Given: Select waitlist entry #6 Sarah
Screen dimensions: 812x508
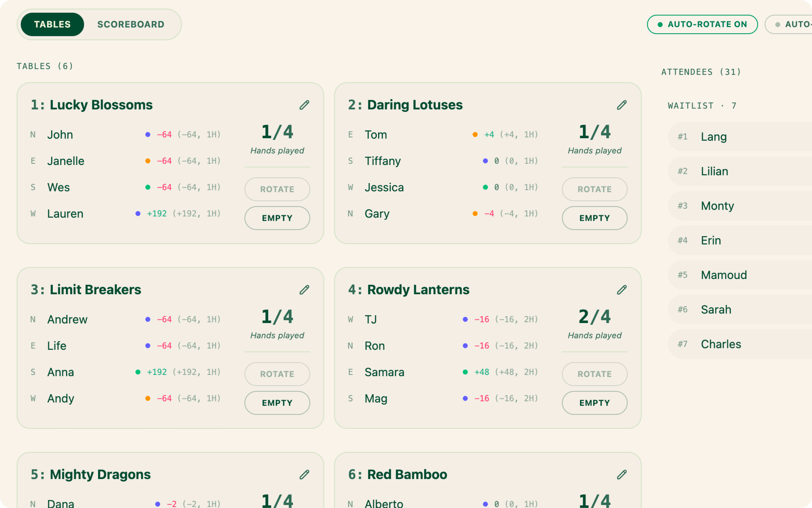Looking at the screenshot, I should click(x=740, y=310).
